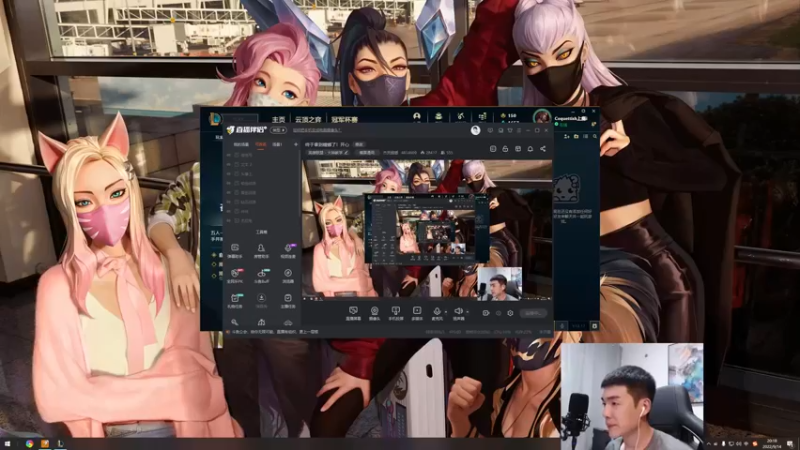Open the first toolbox tool with square icon
Screen dimensions: 800x450
click(235, 250)
